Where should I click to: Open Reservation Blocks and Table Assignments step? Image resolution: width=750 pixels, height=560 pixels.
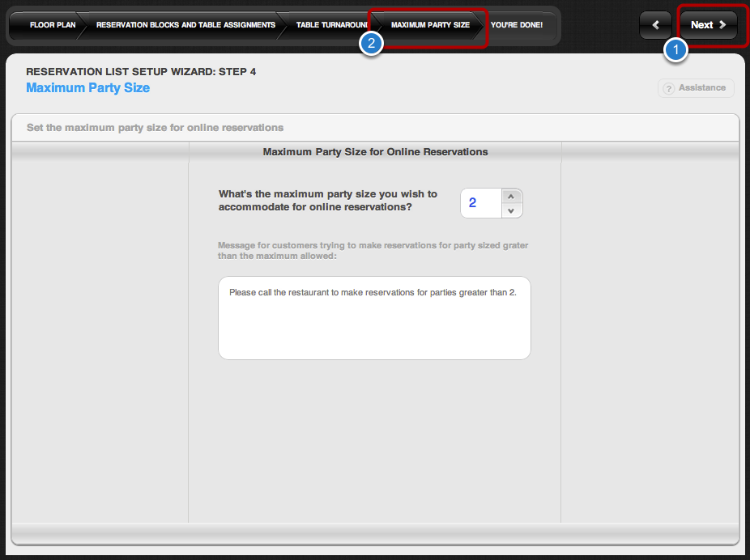tap(185, 25)
